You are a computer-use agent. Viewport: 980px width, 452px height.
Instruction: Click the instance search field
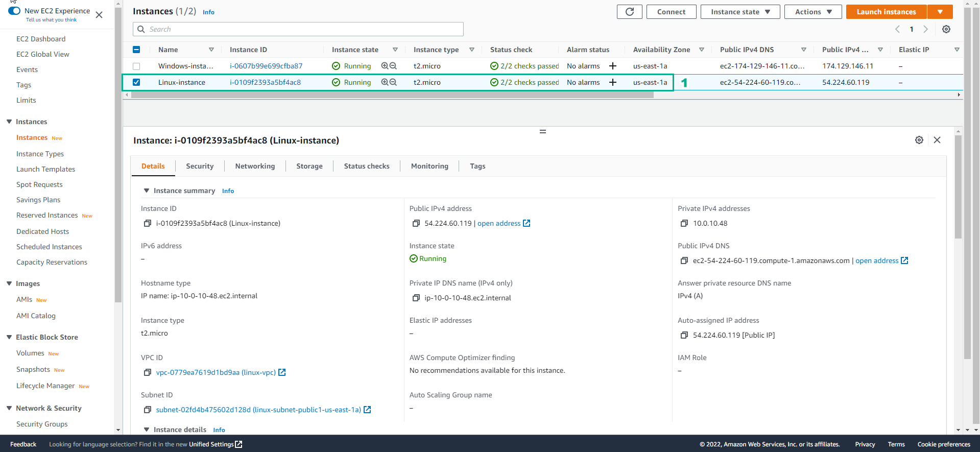298,29
